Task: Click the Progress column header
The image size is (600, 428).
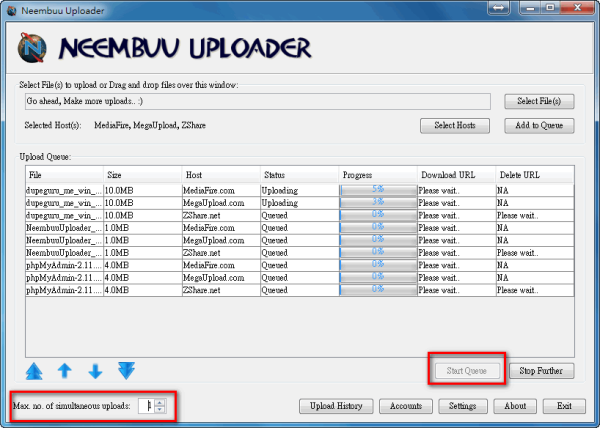Action: pos(378,175)
